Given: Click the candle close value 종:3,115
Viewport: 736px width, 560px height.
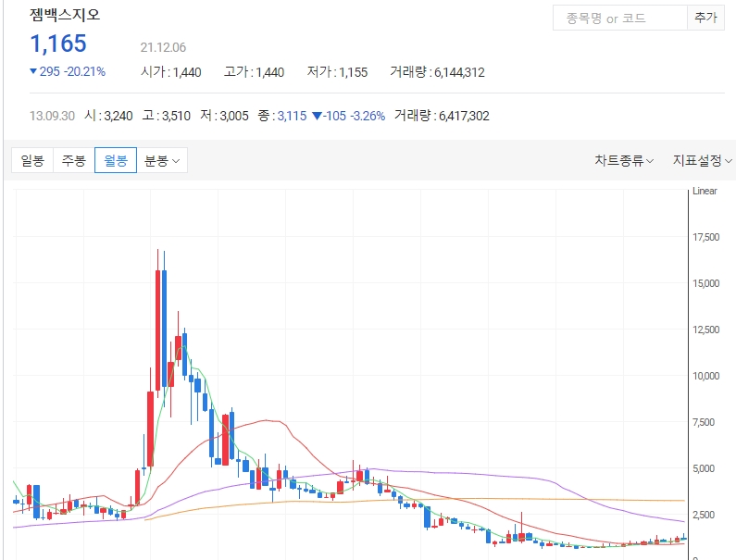Looking at the screenshot, I should (x=282, y=116).
